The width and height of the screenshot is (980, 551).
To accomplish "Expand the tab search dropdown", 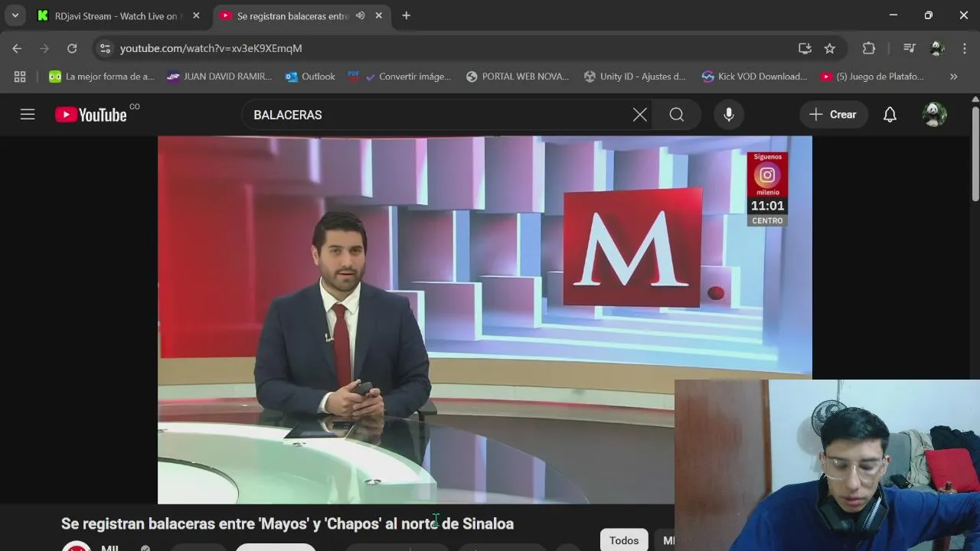I will click(x=15, y=15).
